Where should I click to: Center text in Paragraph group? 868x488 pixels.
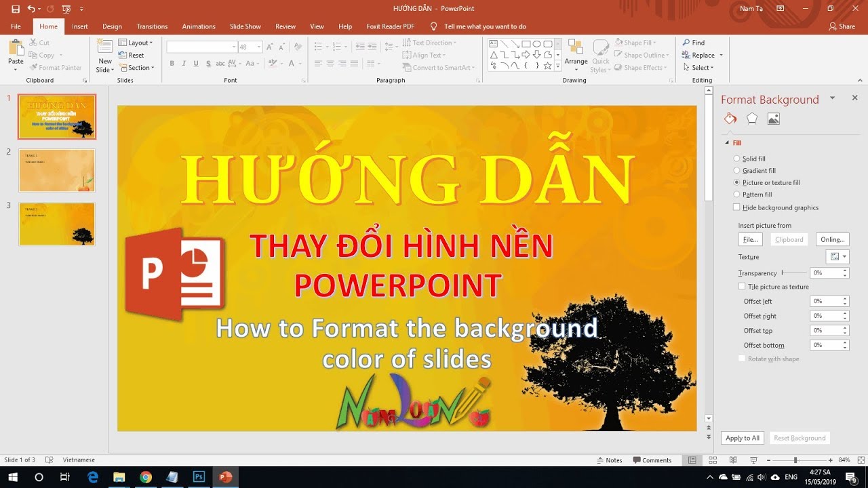click(x=330, y=64)
